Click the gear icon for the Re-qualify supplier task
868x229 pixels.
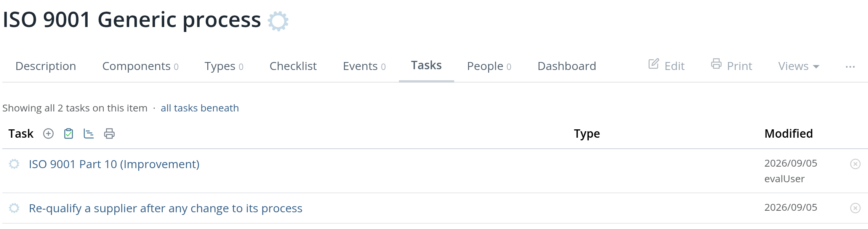click(14, 208)
